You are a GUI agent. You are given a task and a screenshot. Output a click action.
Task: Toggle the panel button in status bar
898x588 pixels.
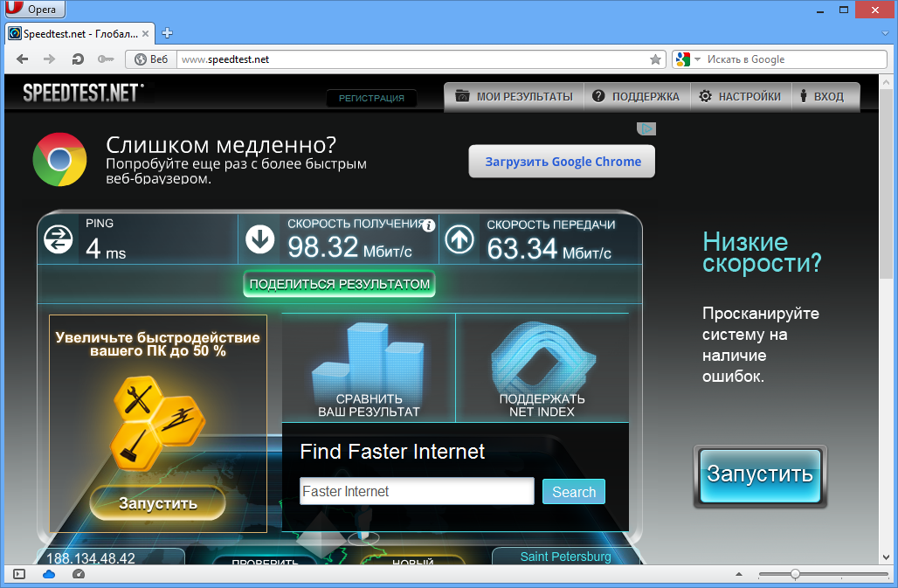click(x=19, y=574)
